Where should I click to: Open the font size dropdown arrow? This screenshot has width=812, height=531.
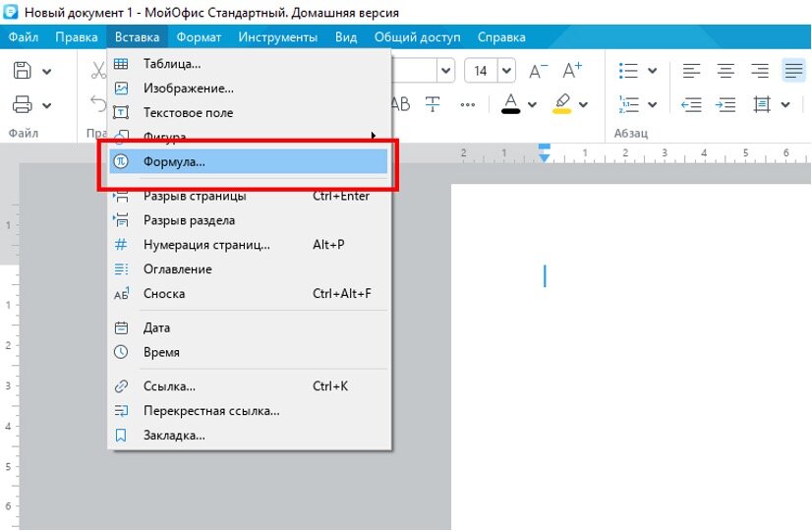point(506,71)
